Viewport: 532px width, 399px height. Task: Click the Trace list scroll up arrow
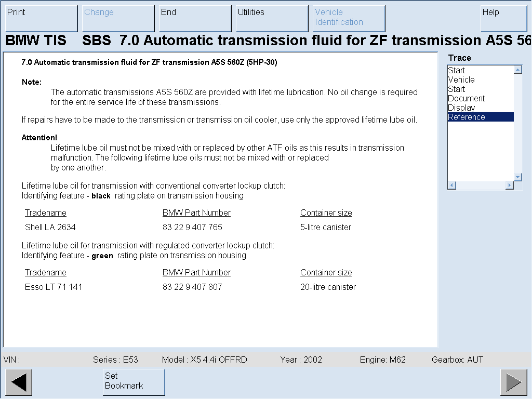point(518,70)
